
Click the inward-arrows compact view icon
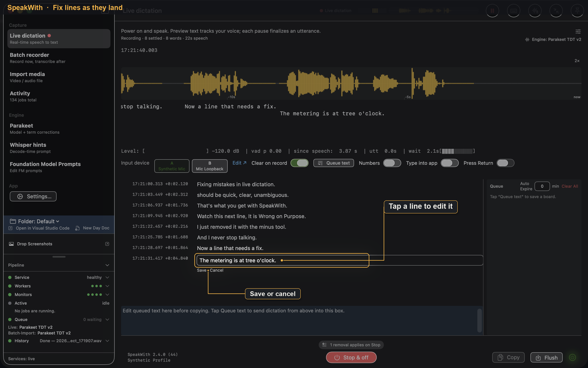(556, 11)
